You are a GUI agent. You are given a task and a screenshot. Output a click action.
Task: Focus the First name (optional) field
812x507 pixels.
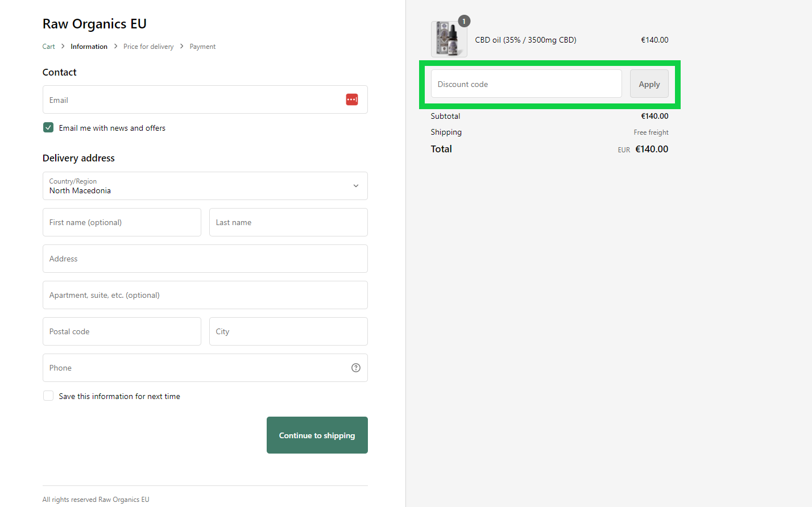click(x=122, y=222)
